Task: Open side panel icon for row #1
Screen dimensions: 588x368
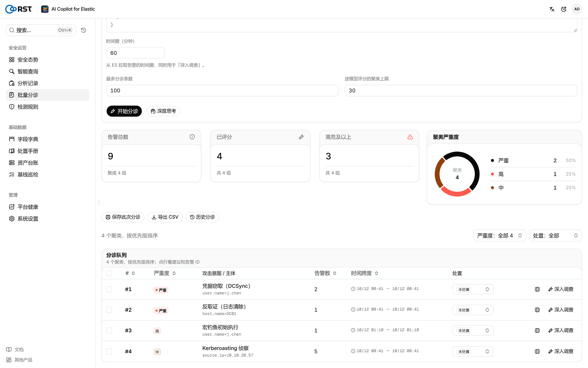Action: (x=537, y=289)
